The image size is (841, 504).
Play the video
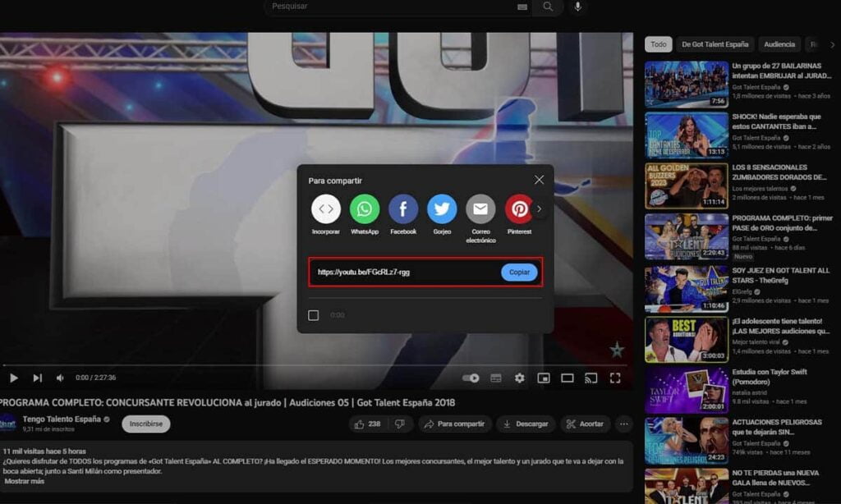14,378
